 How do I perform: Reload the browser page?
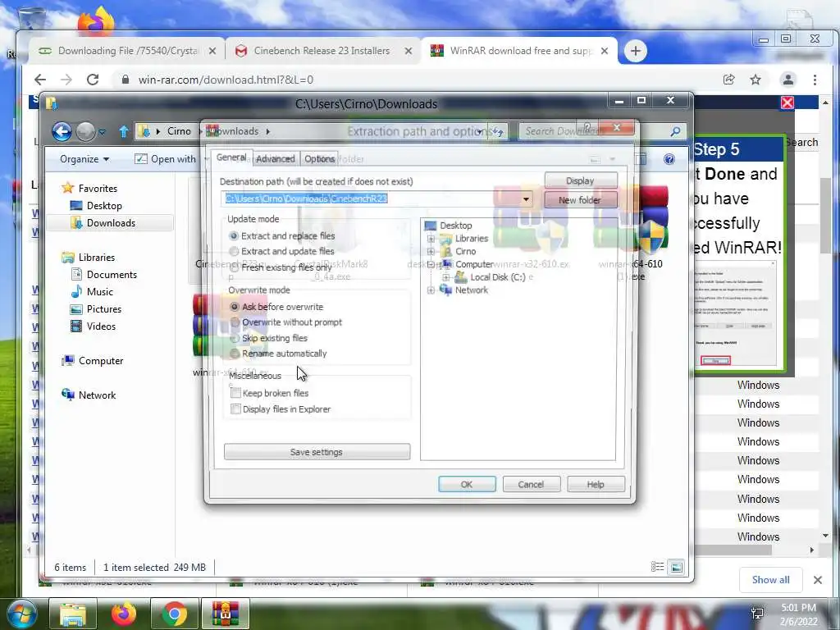click(x=93, y=80)
